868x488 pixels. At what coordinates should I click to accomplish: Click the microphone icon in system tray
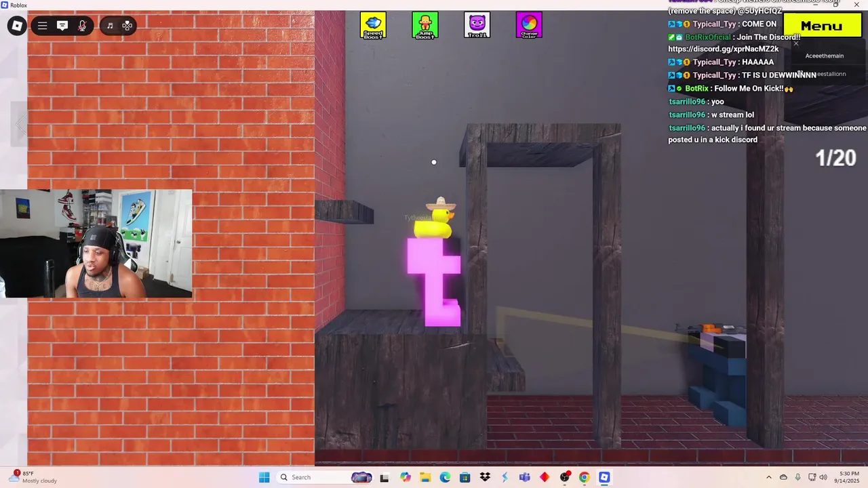(797, 477)
